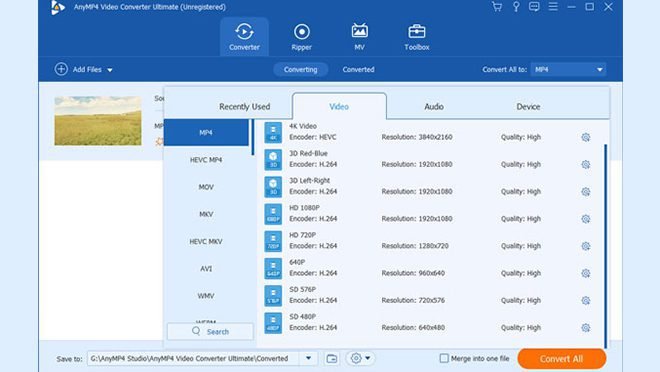Open the MV module
Screen dimensions: 660x372
point(359,37)
